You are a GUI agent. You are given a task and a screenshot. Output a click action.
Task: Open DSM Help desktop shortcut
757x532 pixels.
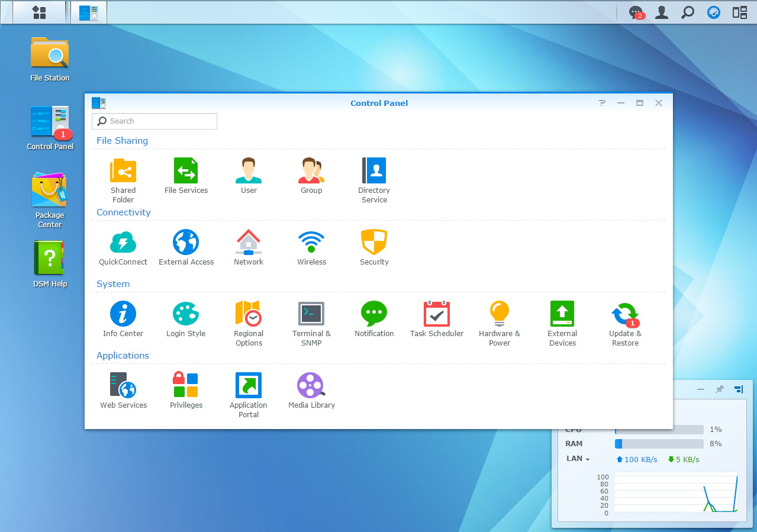50,258
